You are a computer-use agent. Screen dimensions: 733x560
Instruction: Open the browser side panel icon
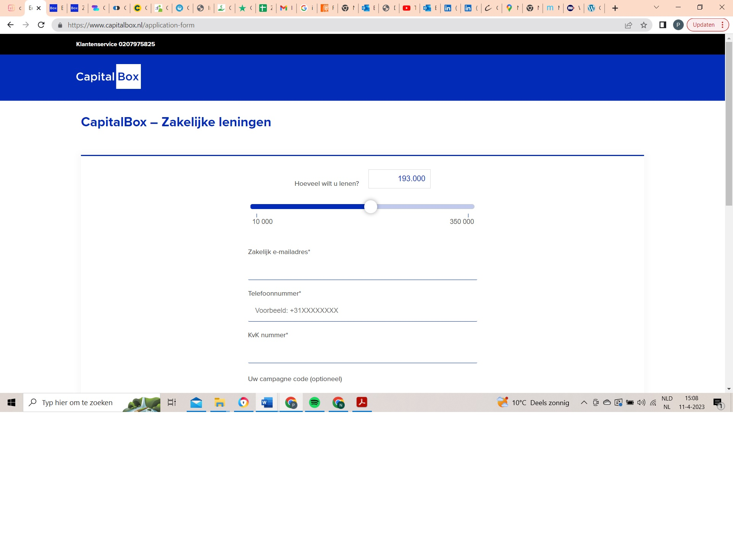[x=663, y=25]
